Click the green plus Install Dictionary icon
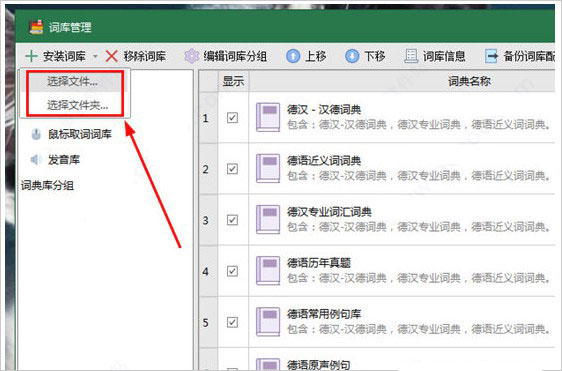The height and width of the screenshot is (371, 562). click(31, 56)
